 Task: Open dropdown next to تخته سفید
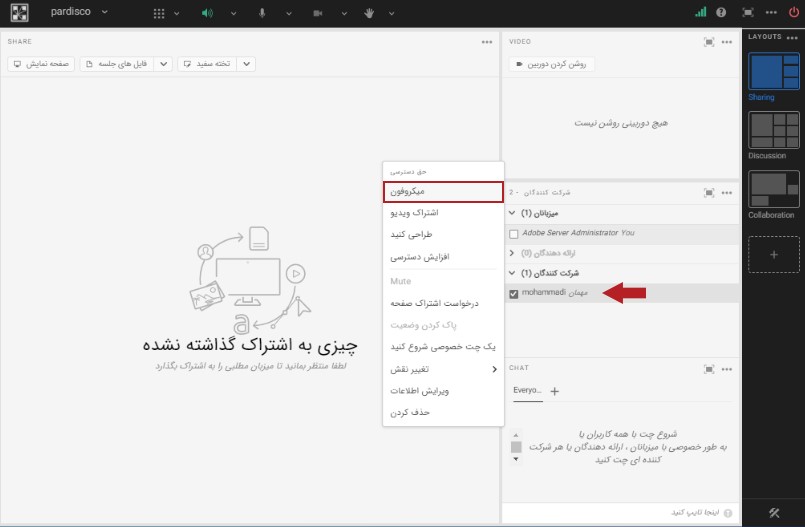point(246,64)
